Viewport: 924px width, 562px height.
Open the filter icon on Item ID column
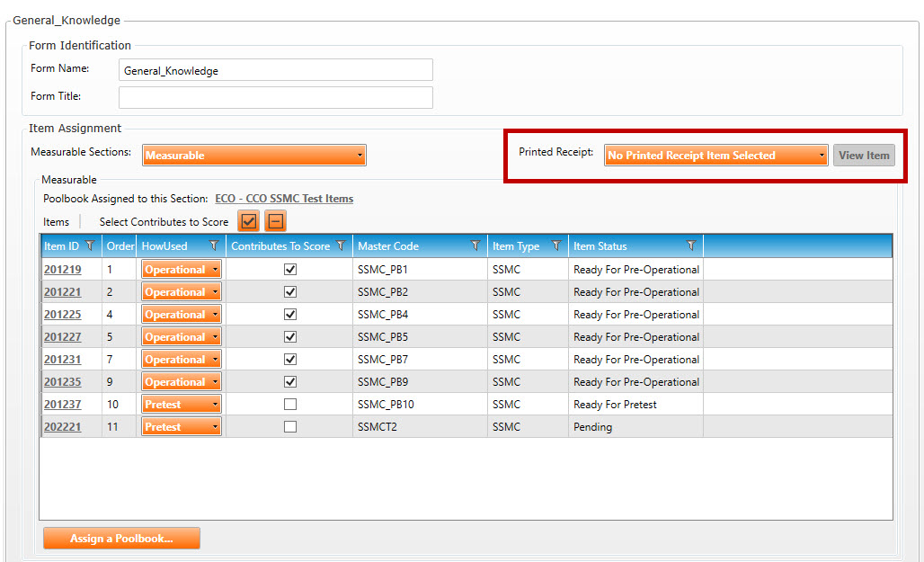coord(90,245)
